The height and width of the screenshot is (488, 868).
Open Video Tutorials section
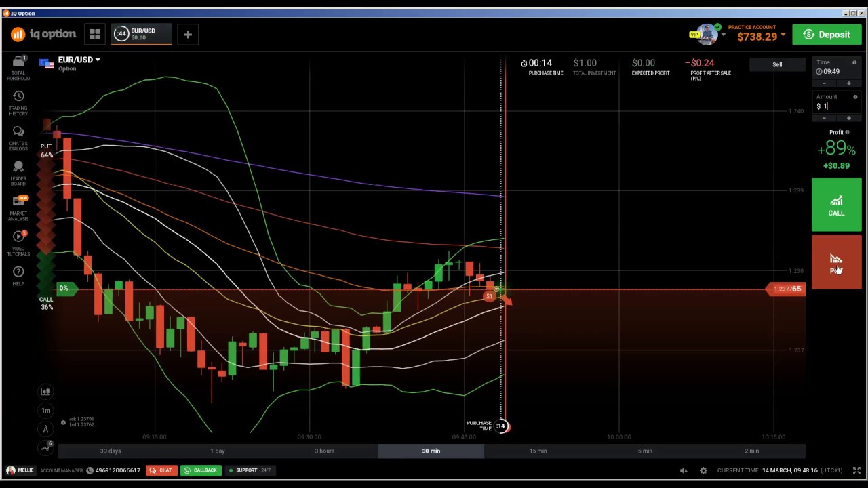18,243
